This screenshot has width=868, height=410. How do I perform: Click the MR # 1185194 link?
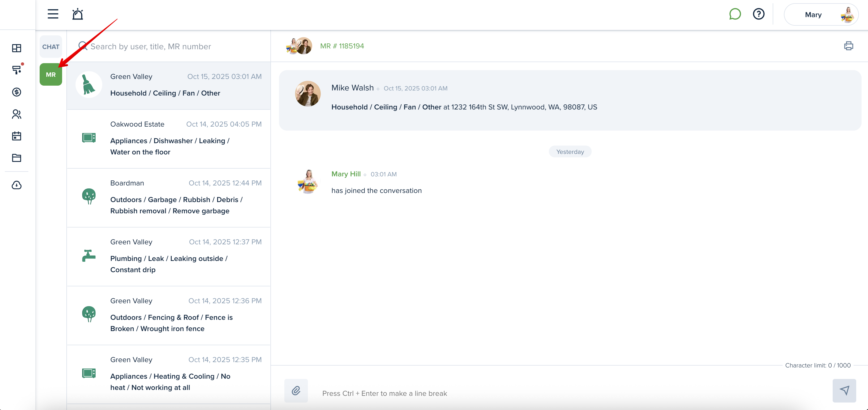pyautogui.click(x=342, y=46)
